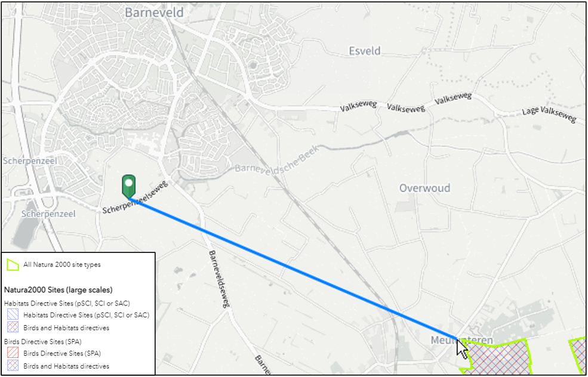Click the Natura2000 Sites (large scales) legend heading

click(58, 290)
